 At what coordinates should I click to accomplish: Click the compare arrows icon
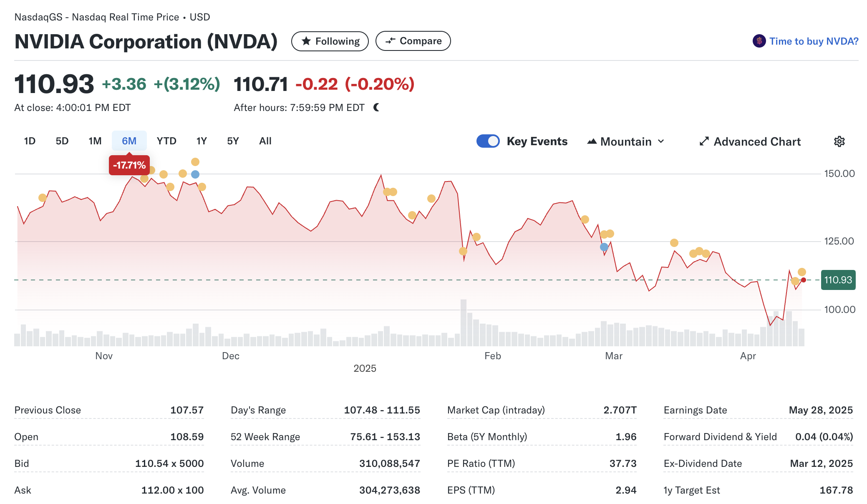pyautogui.click(x=390, y=41)
